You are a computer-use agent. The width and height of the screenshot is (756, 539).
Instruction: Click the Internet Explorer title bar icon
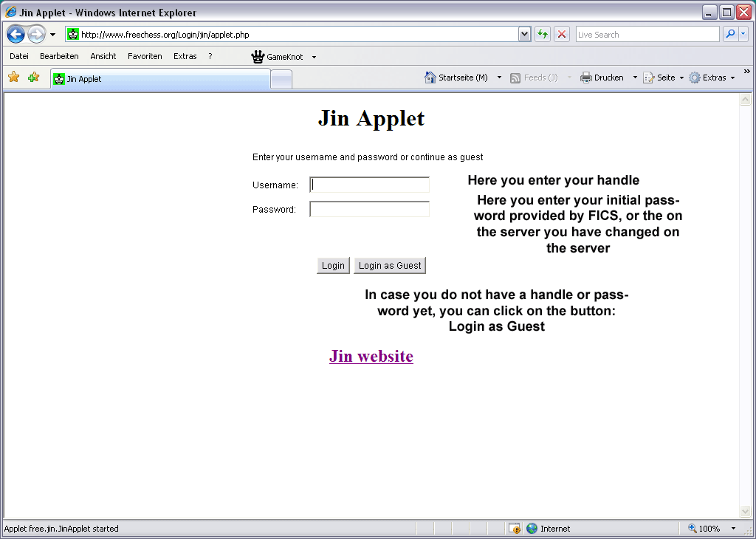[10, 12]
